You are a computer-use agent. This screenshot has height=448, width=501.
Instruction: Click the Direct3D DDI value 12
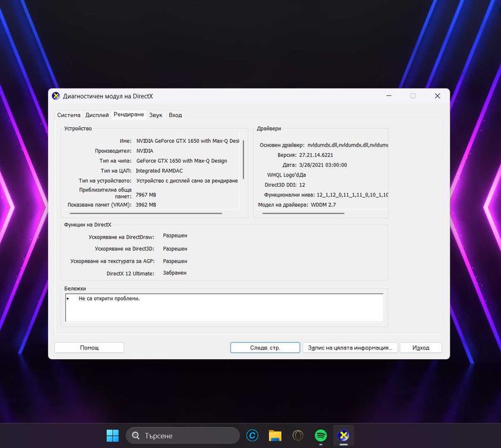pyautogui.click(x=302, y=185)
